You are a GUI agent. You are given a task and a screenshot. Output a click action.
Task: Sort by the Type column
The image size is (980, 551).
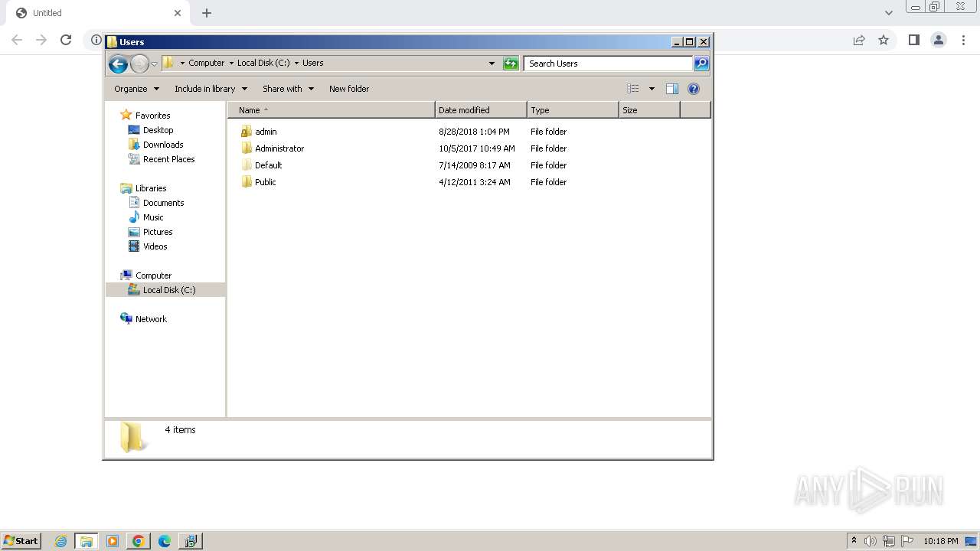coord(573,110)
